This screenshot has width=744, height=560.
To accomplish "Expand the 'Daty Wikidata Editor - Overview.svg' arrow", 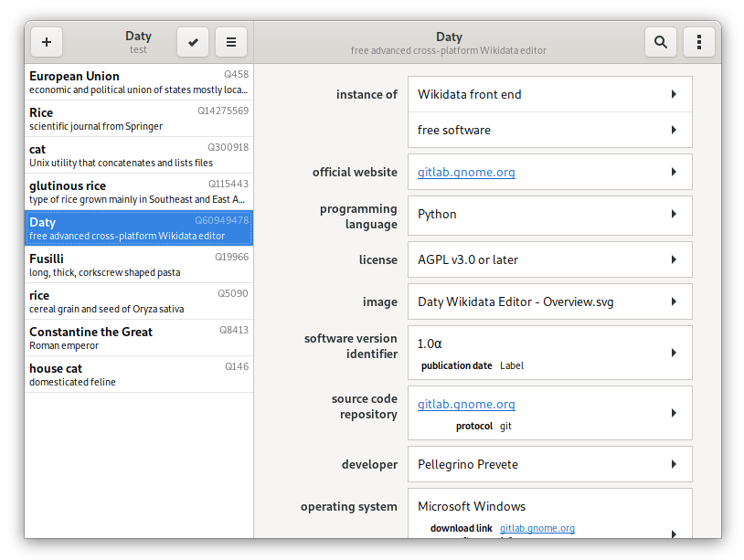I will click(x=674, y=301).
